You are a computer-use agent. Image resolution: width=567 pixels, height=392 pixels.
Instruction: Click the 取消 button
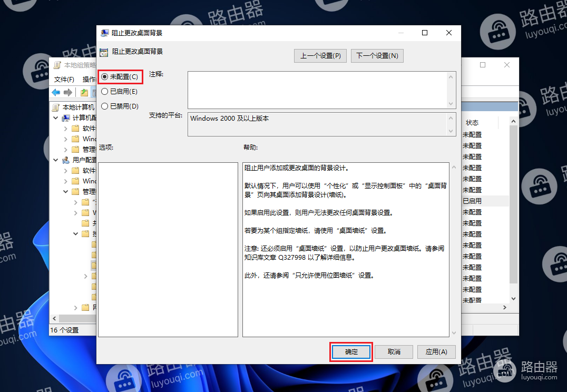coord(394,352)
